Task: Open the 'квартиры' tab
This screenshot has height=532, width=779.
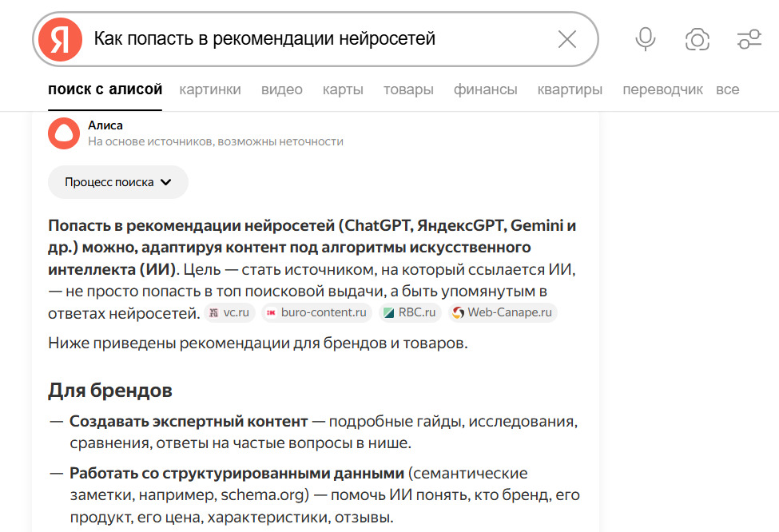Action: [570, 90]
